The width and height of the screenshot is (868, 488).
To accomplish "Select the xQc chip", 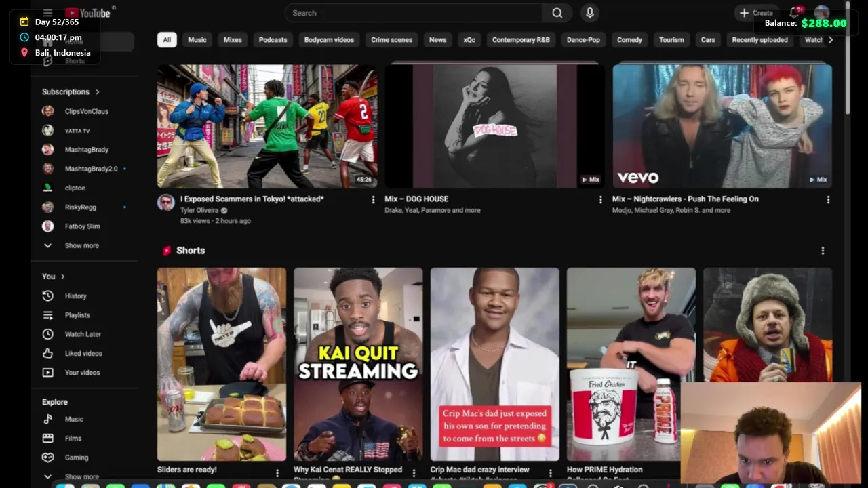I will 469,40.
